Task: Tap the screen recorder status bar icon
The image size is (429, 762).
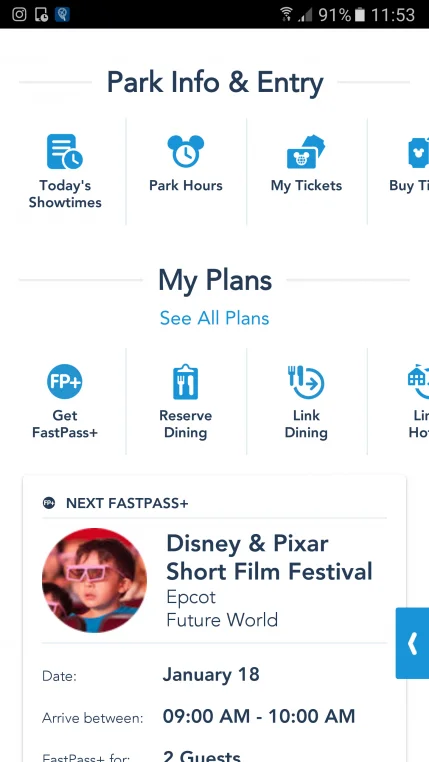Action: point(41,15)
